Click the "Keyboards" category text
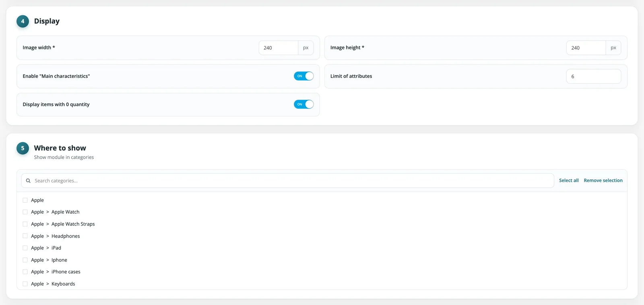Screen dimensions: 644x305 63,284
